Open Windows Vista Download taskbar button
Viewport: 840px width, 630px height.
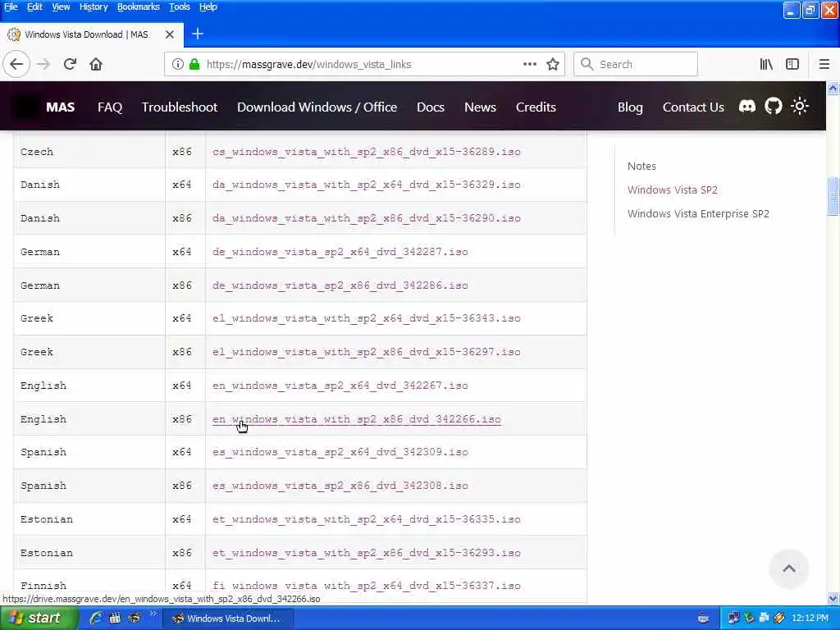pos(226,619)
